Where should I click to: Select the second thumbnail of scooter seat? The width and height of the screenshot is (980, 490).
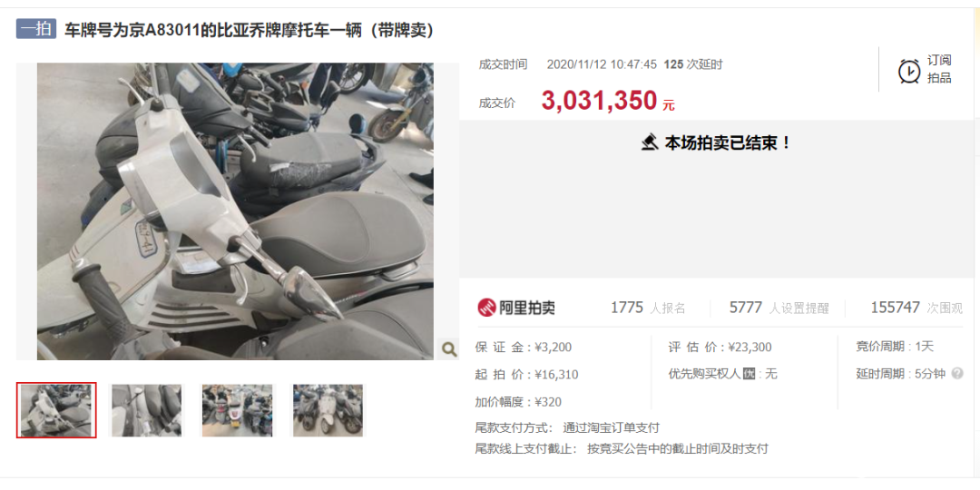(146, 410)
